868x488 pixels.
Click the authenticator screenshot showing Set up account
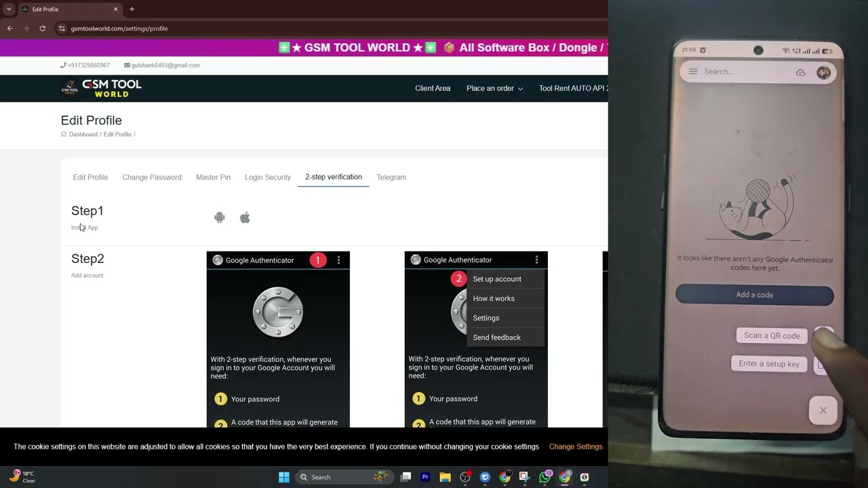tap(476, 340)
